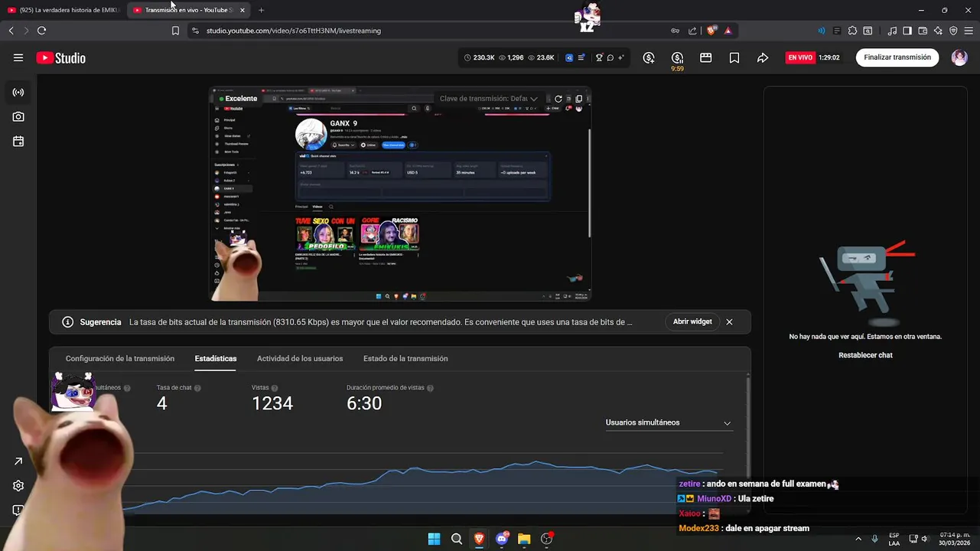Click the bookmark highlight icon in Studio header

coord(734,57)
